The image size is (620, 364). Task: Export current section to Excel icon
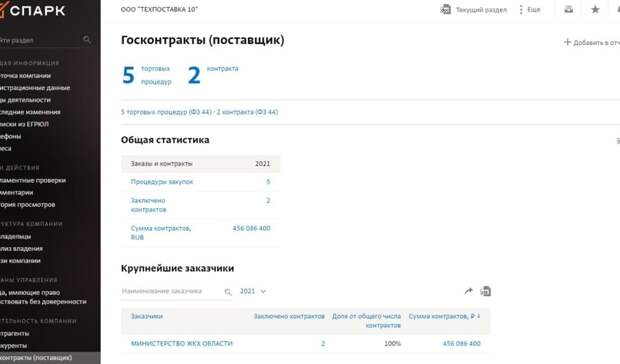446,9
